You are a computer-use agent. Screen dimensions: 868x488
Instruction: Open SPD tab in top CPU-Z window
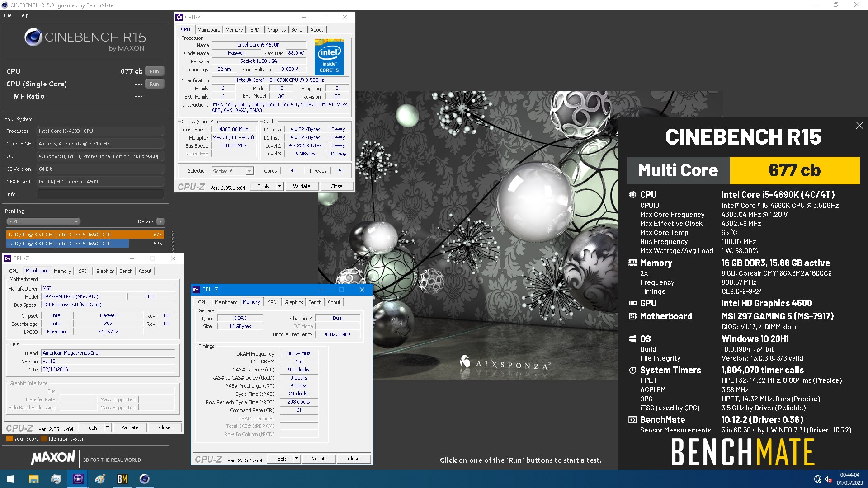[x=255, y=30]
